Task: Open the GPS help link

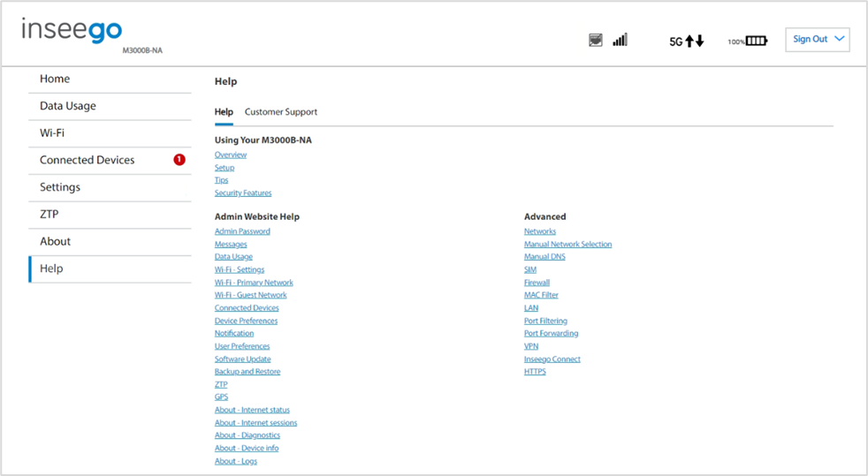Action: click(222, 397)
